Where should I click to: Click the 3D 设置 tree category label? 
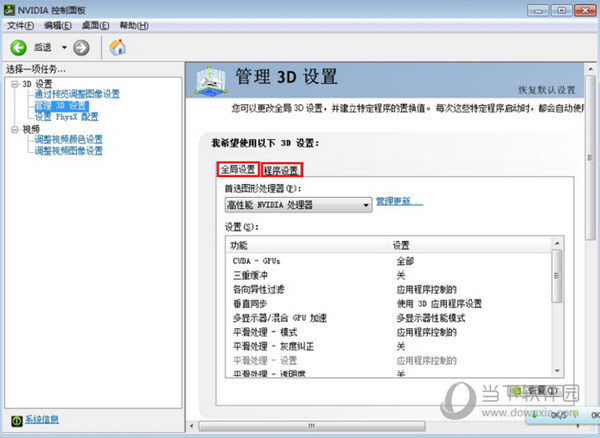tap(37, 84)
